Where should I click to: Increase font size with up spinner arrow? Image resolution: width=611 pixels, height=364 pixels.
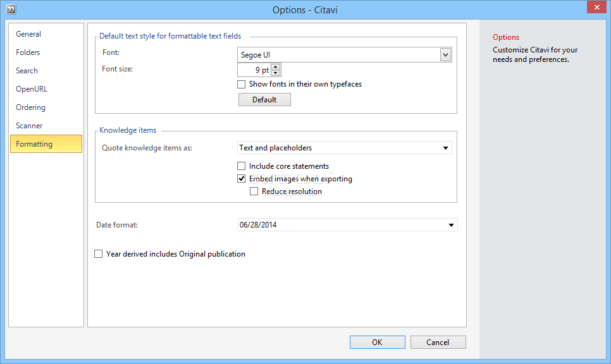[276, 67]
